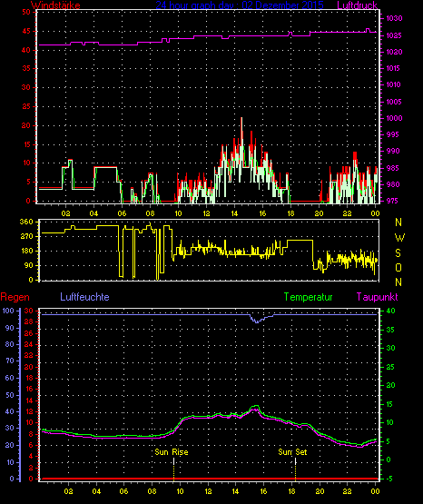Click the wind direction axis value 360
The image size is (423, 504).
pyautogui.click(x=26, y=222)
